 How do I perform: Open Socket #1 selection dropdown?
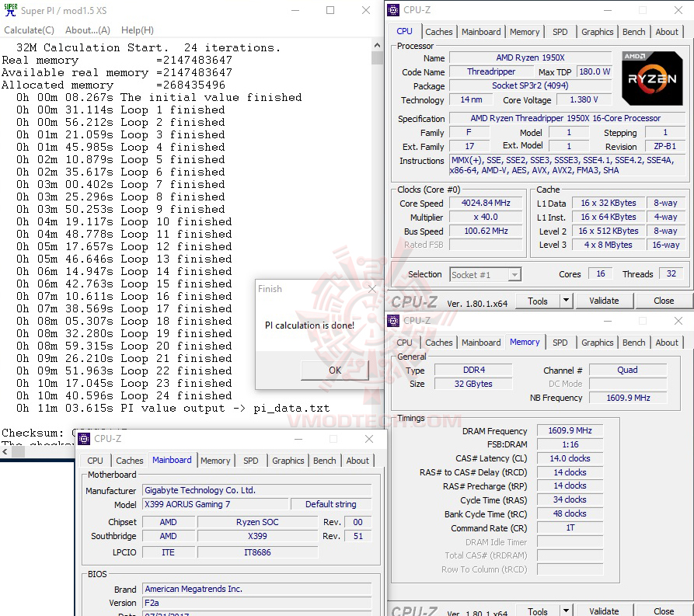[514, 275]
